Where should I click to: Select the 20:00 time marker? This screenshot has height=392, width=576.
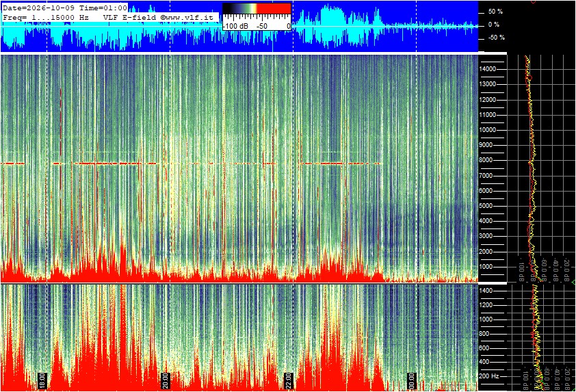[x=166, y=380]
